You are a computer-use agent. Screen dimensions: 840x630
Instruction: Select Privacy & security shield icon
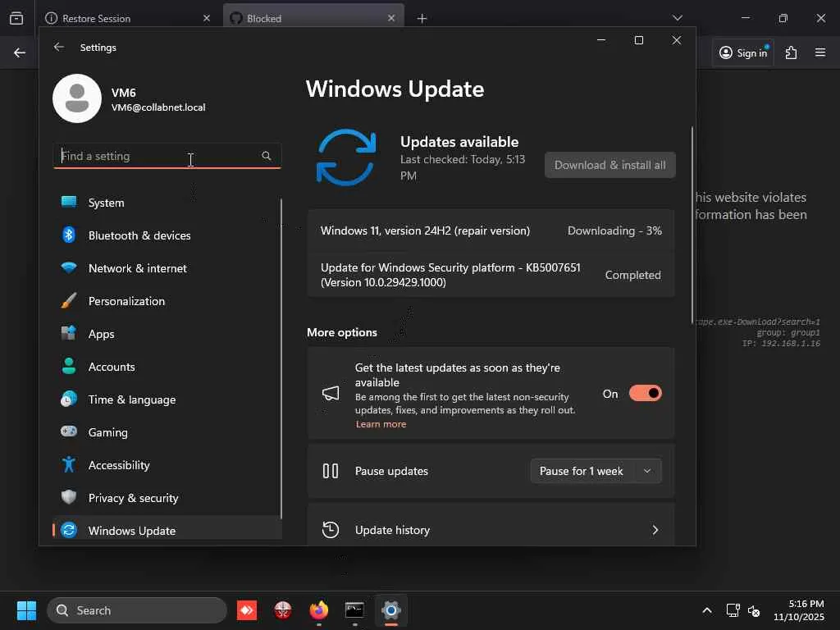point(69,497)
